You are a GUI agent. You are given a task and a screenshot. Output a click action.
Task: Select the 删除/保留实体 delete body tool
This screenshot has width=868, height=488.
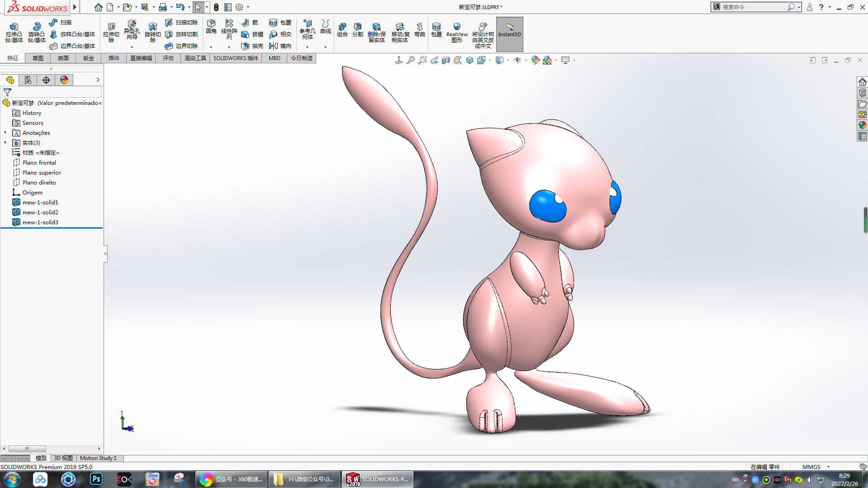[376, 32]
